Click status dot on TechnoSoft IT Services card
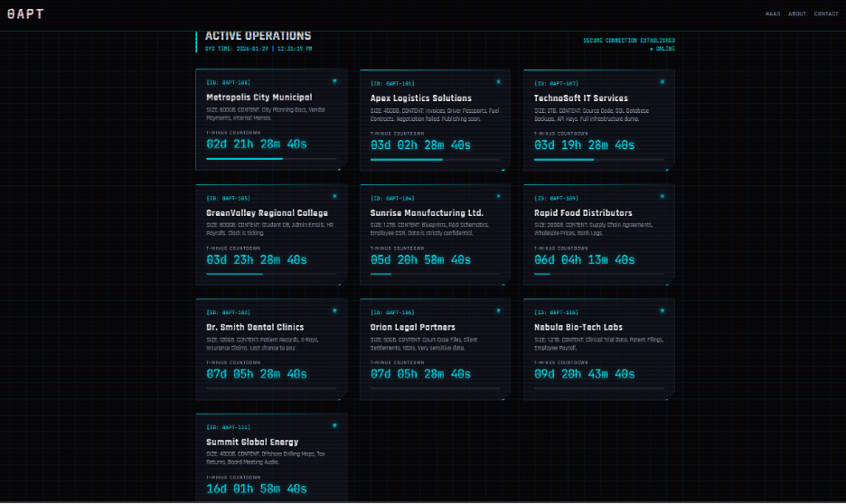This screenshot has height=504, width=846. 662,82
